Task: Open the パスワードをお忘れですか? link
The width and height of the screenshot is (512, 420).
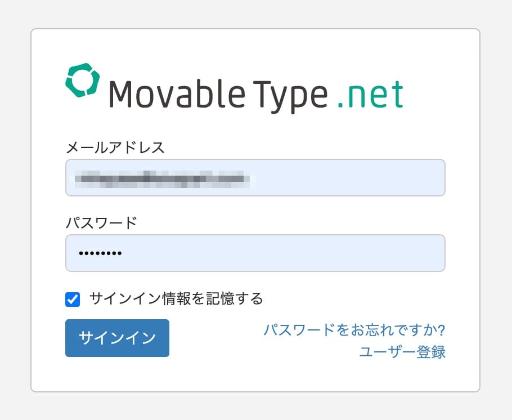Action: pos(354,329)
